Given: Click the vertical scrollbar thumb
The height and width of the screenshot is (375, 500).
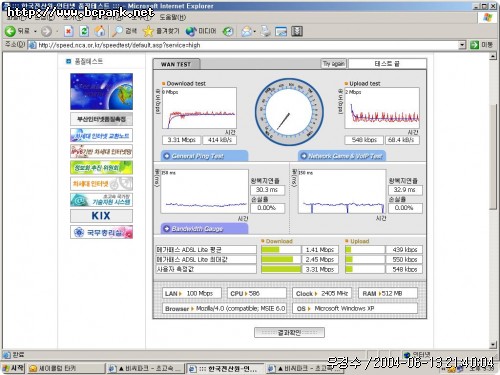Looking at the screenshot, I should click(493, 157).
